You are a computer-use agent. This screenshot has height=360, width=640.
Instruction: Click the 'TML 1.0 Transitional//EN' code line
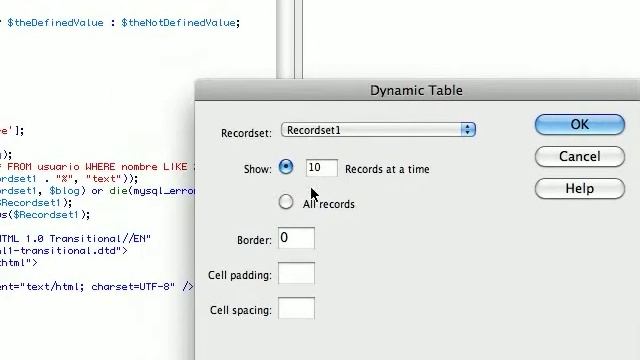pos(76,238)
